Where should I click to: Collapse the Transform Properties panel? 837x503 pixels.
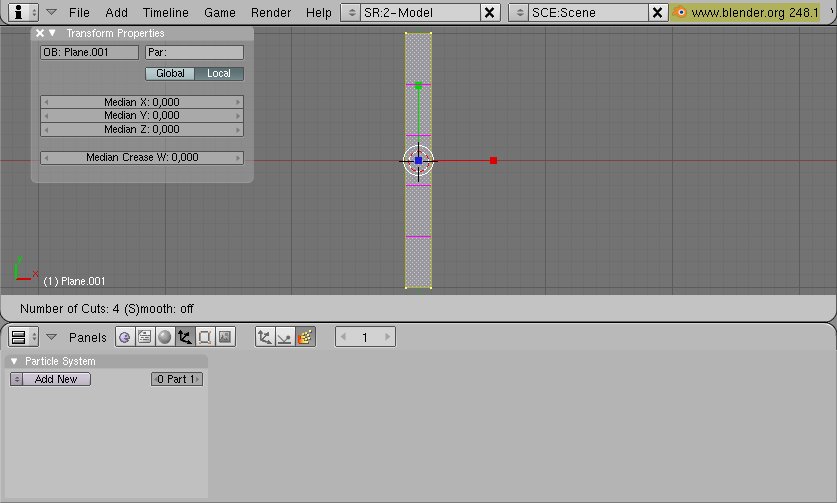click(x=52, y=33)
